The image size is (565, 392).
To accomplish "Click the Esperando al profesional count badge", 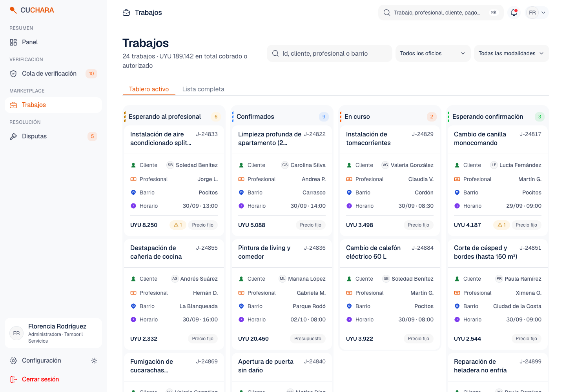I will 216,116.
